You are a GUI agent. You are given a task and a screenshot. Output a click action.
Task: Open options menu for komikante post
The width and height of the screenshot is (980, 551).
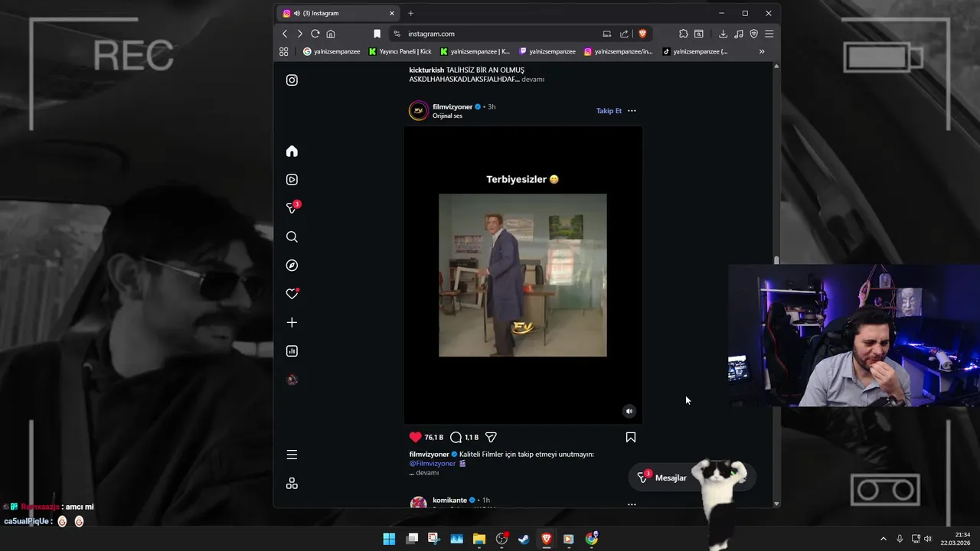pos(632,504)
